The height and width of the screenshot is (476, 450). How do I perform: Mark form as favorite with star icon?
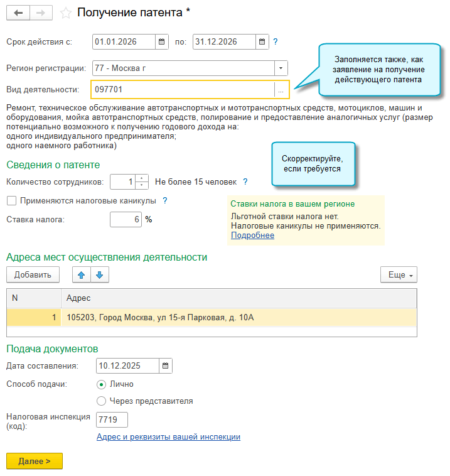[x=65, y=13]
